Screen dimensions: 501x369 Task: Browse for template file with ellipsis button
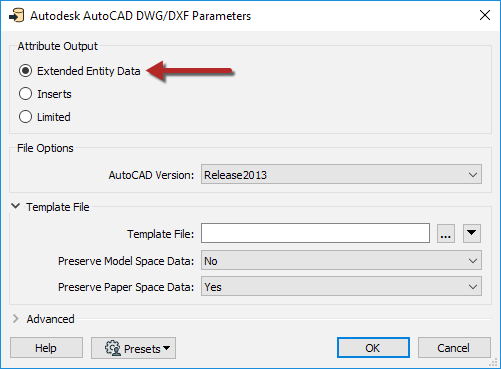click(x=446, y=233)
